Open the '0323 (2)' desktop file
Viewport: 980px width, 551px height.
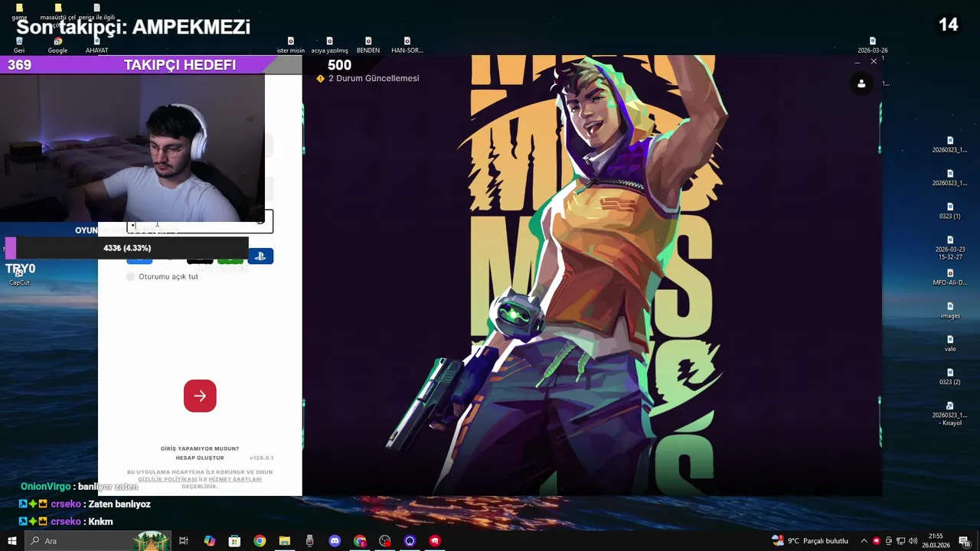(x=950, y=377)
